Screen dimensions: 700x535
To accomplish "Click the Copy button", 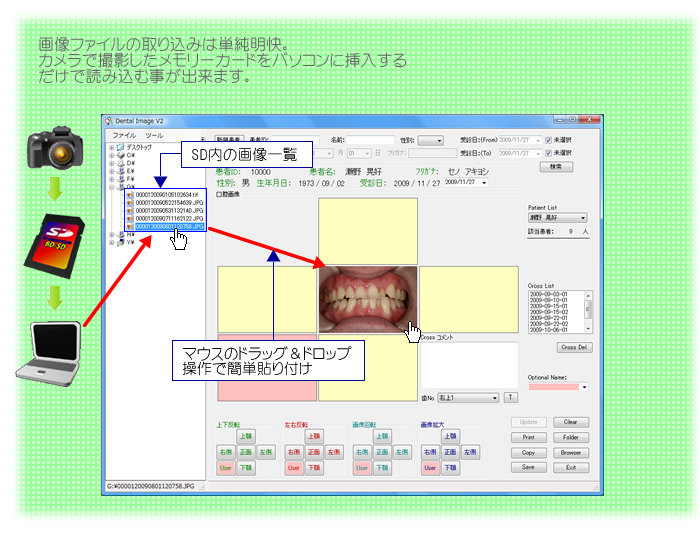I will click(529, 452).
